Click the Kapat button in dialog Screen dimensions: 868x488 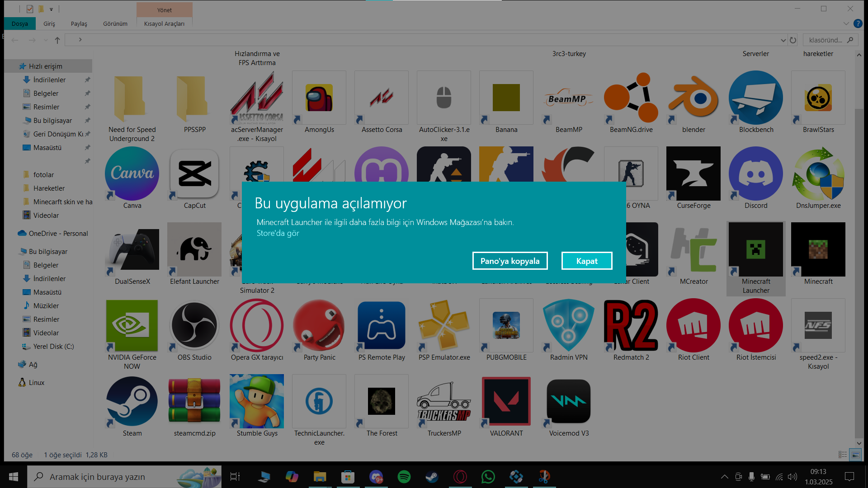click(x=586, y=261)
